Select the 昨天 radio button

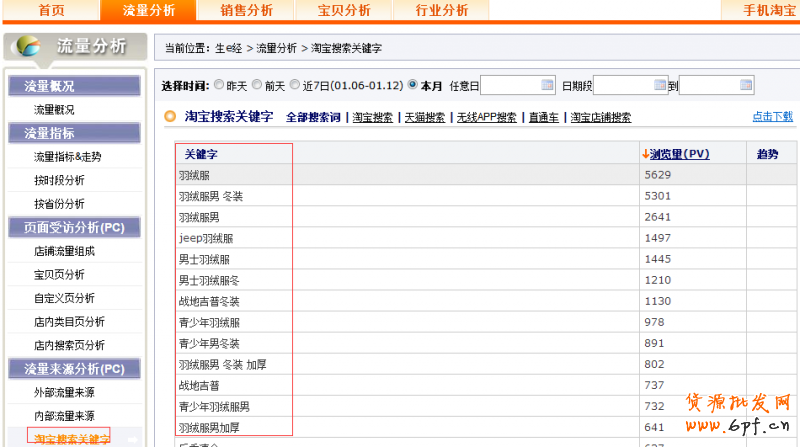click(x=217, y=85)
